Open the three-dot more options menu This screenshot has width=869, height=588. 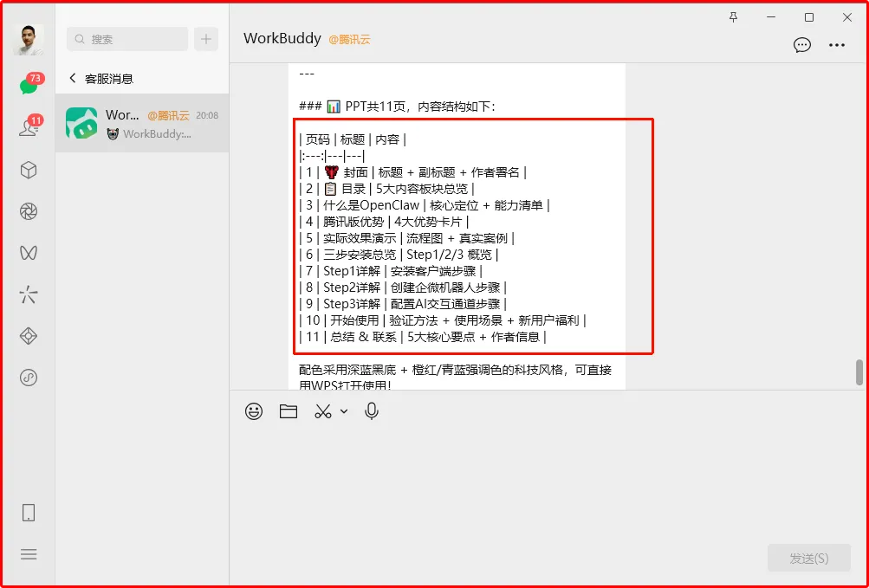coord(837,45)
